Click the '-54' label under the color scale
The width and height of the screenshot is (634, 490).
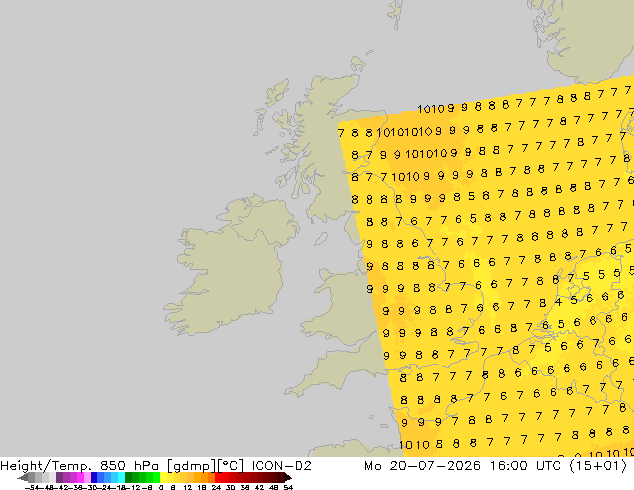[x=32, y=488]
